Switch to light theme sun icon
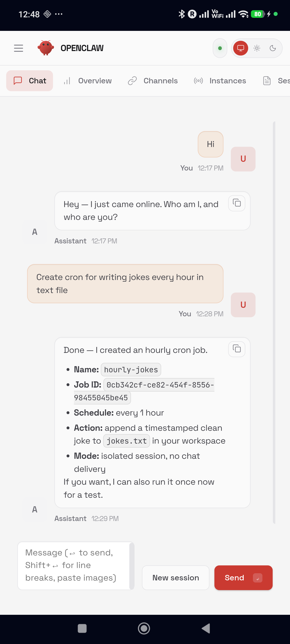290x644 pixels. [x=257, y=48]
